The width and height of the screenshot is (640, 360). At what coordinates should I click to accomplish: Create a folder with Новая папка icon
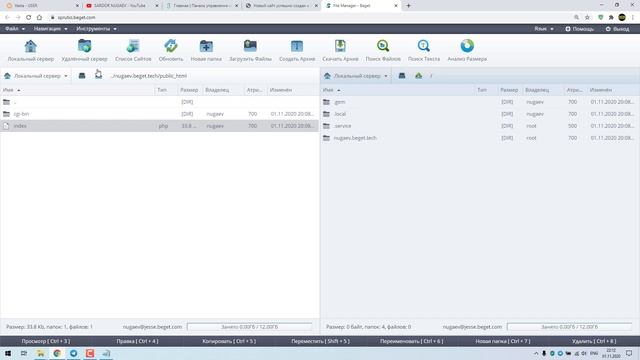[x=206, y=46]
